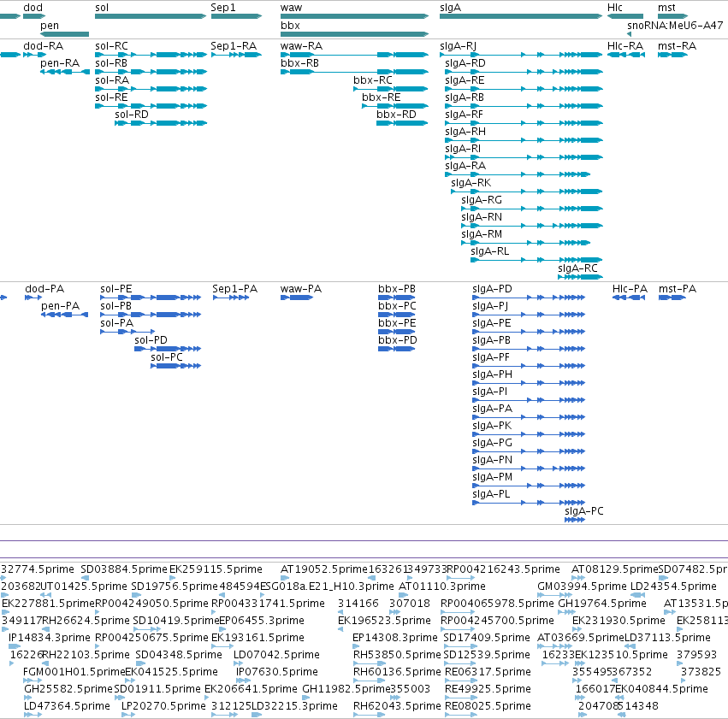Select transcript sol-RC
Image resolution: width=728 pixels, height=719 pixels.
pyautogui.click(x=111, y=46)
